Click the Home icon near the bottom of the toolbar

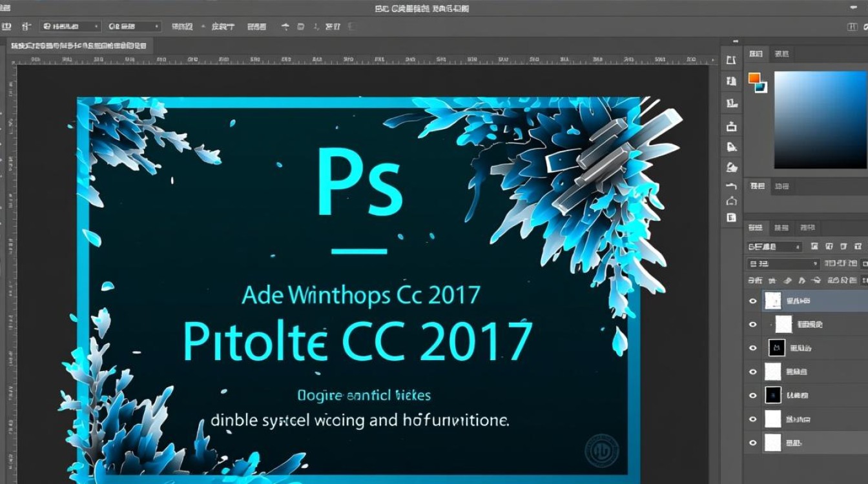(732, 201)
